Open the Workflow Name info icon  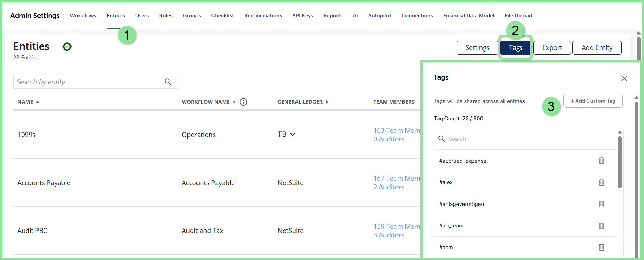[243, 102]
